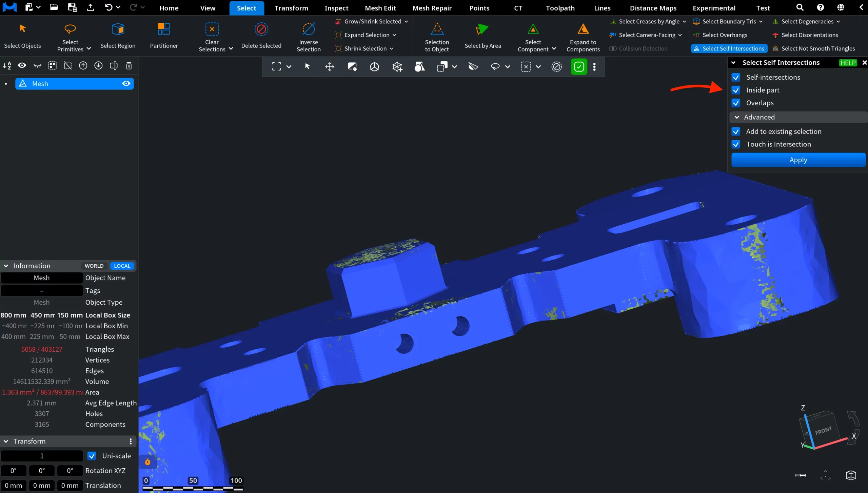The height and width of the screenshot is (493, 868).
Task: Open the Select Region tool
Action: [118, 36]
